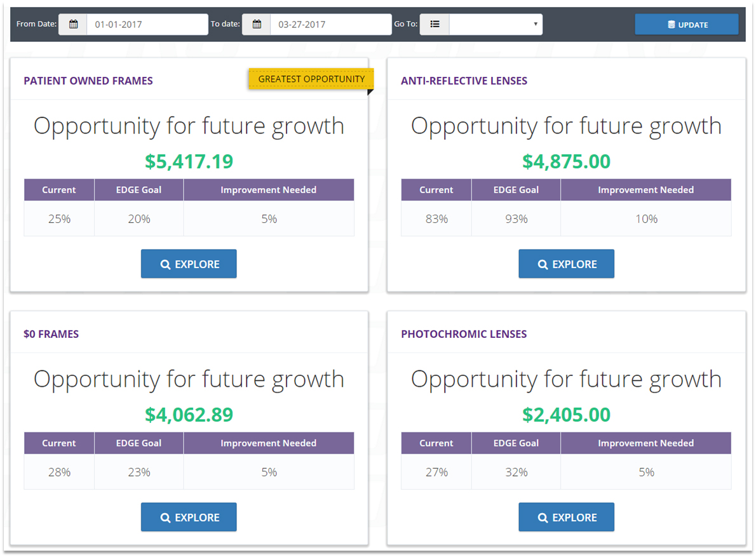Open the Patient Owned Frames card title
This screenshot has height=557, width=756.
pos(88,81)
